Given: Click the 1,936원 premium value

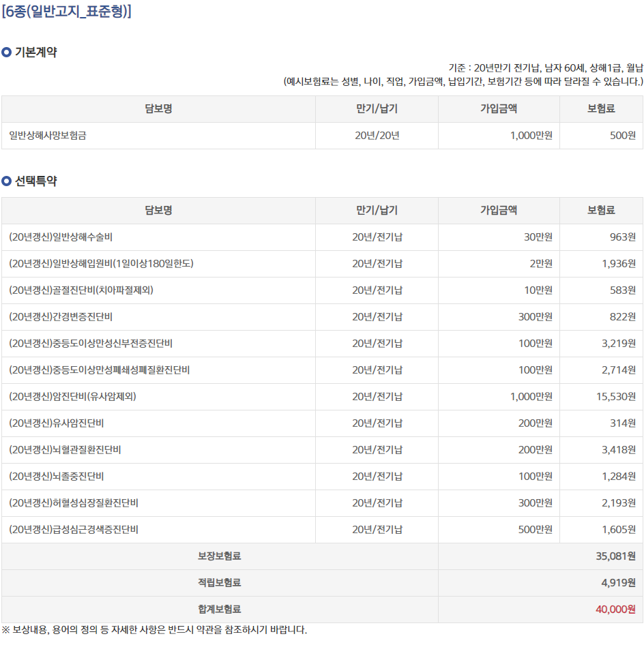Looking at the screenshot, I should [x=619, y=263].
